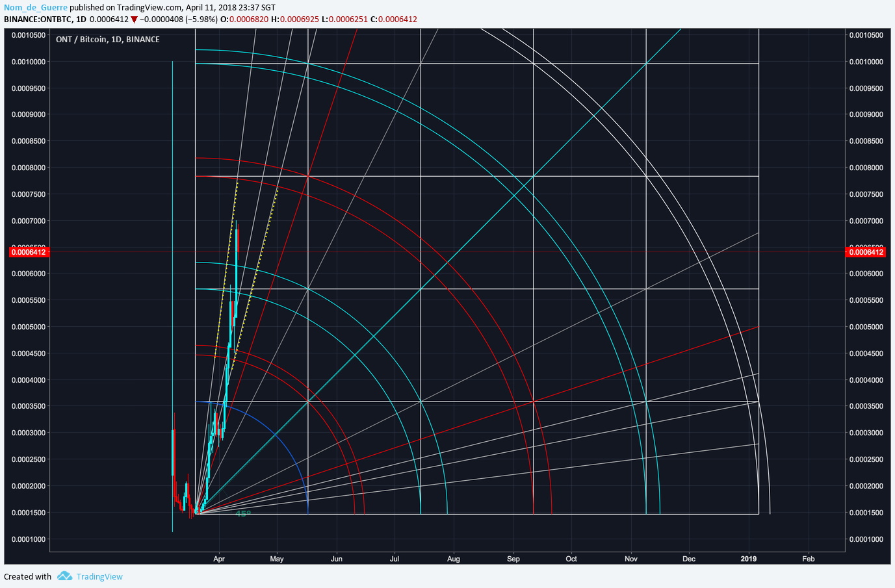The width and height of the screenshot is (895, 588).
Task: Click the Feb label on time axis
Action: tap(809, 559)
